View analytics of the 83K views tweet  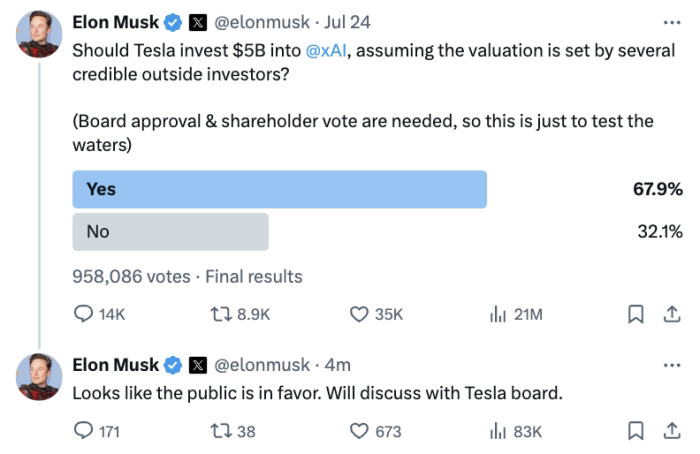click(497, 431)
